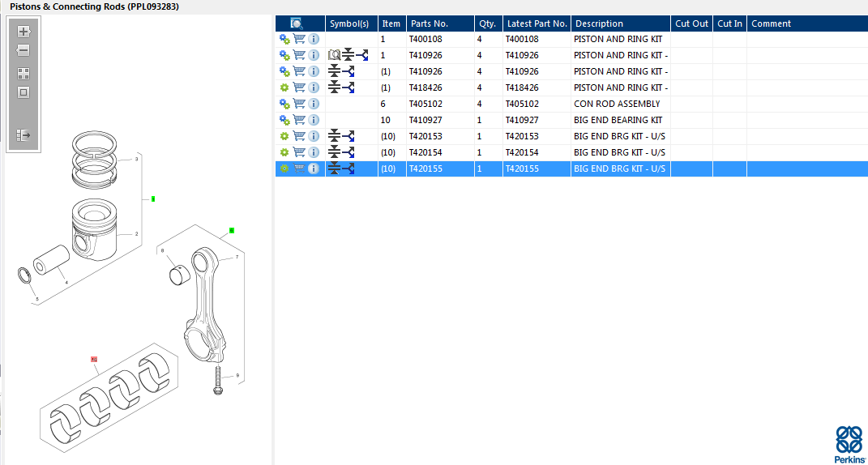Click the four-squares view button in diagram toolbar
868x465 pixels.
pos(24,73)
